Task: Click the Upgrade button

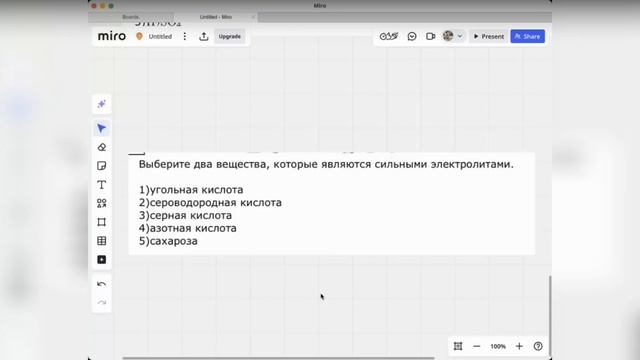Action: click(x=229, y=36)
